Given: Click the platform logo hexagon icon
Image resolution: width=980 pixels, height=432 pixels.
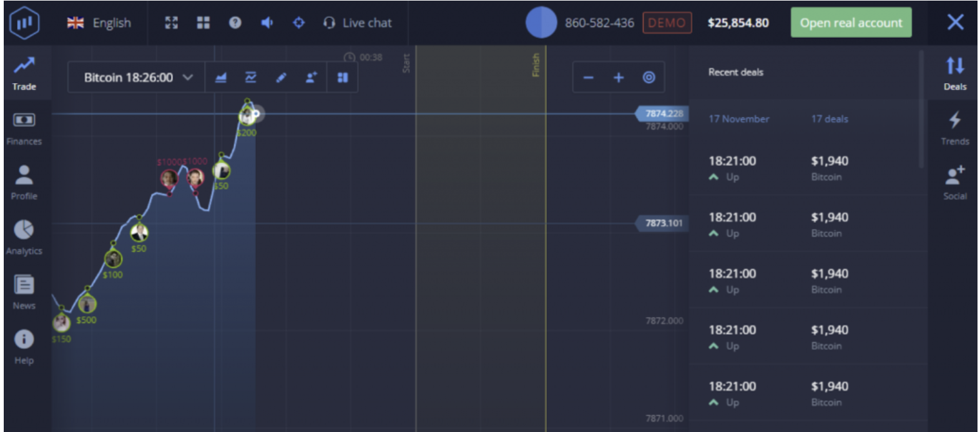Looking at the screenshot, I should click(x=24, y=23).
